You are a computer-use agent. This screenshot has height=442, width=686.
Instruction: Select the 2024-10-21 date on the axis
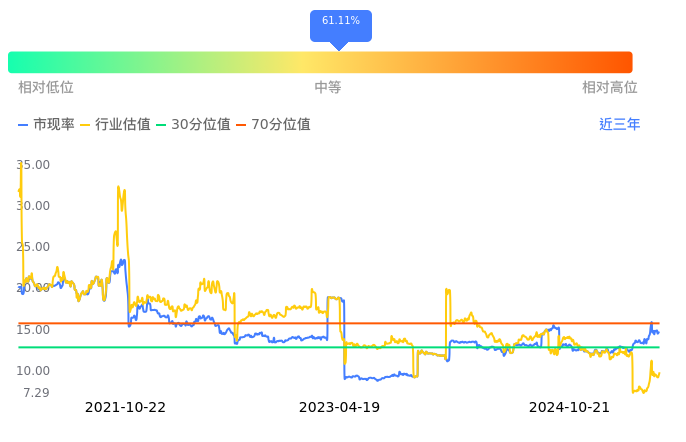tap(569, 408)
